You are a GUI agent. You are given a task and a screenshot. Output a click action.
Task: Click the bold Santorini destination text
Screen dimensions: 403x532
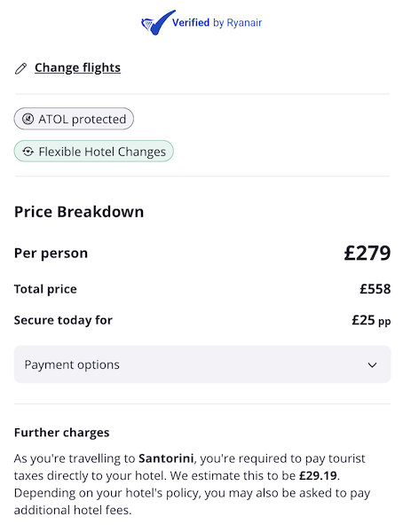[166, 458]
